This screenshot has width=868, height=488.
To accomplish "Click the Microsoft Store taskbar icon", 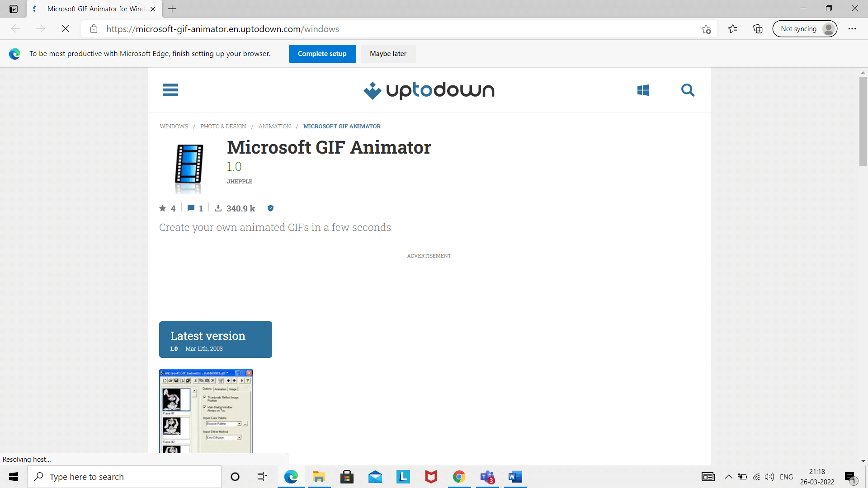I will [x=347, y=476].
